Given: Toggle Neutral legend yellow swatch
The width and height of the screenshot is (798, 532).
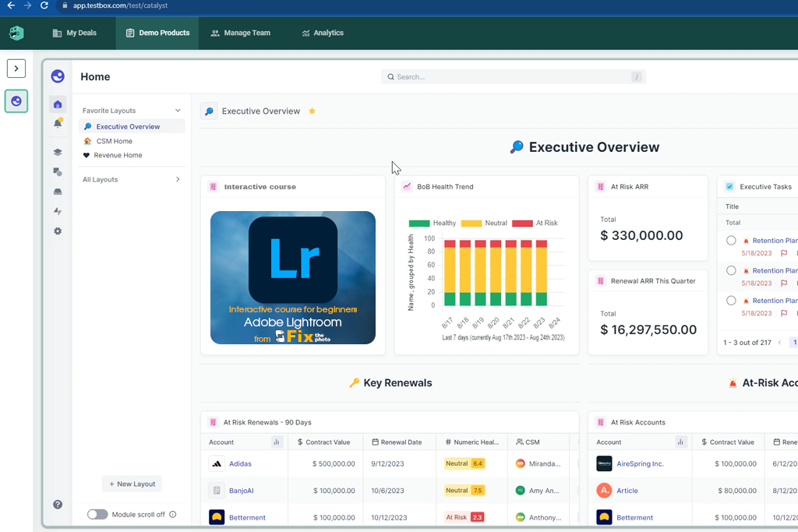Looking at the screenshot, I should click(471, 224).
